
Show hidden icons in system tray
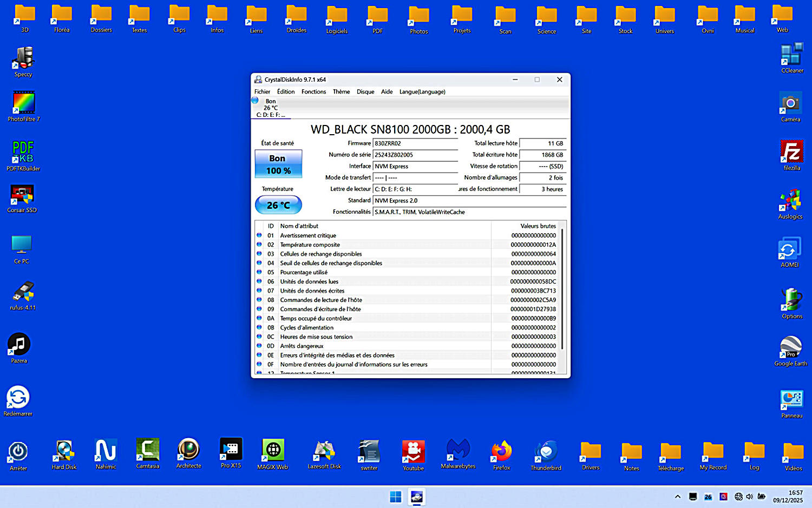tap(677, 497)
